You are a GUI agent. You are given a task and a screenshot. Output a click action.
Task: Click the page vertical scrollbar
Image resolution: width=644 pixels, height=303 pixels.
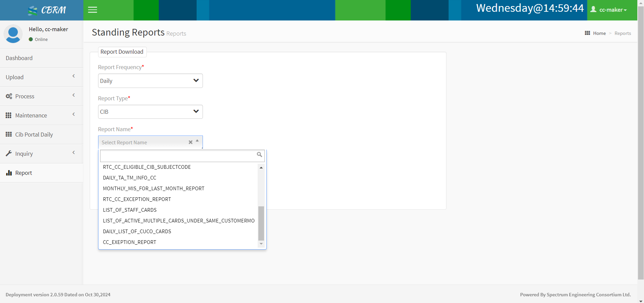(x=641, y=143)
